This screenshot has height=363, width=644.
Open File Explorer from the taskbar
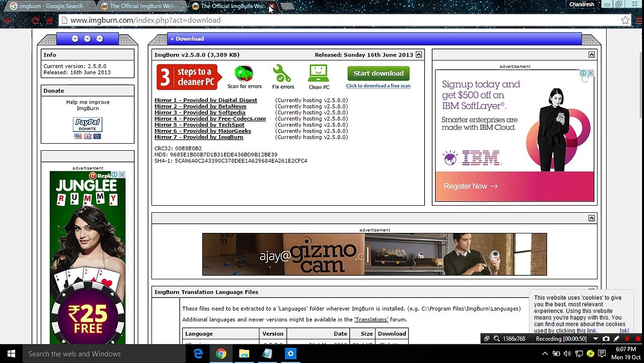[x=244, y=354]
